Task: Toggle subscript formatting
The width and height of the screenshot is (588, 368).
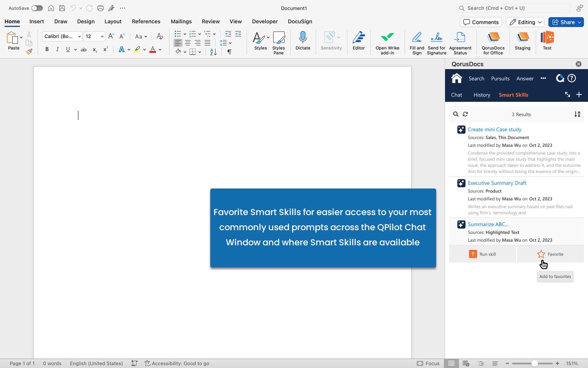Action: tap(95, 49)
